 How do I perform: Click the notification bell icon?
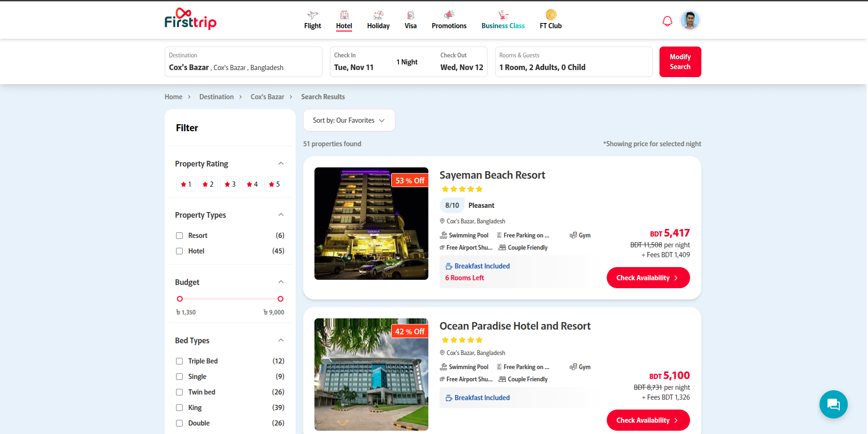[x=667, y=21]
